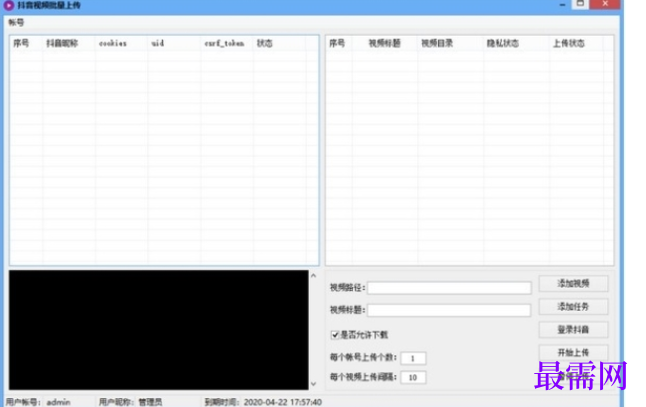Screen dimensions: 646x407
Task: Click the 管理员 nickname in status bar
Action: click(150, 402)
